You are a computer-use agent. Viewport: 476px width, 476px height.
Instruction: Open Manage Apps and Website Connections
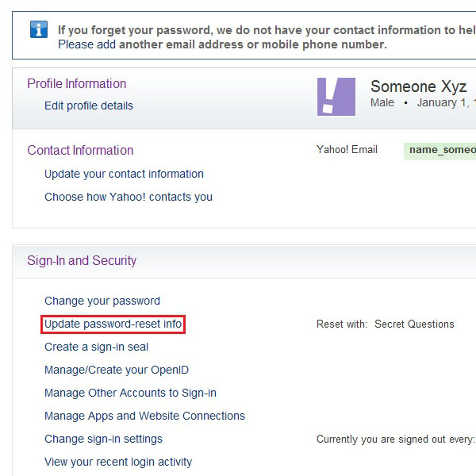point(144,416)
